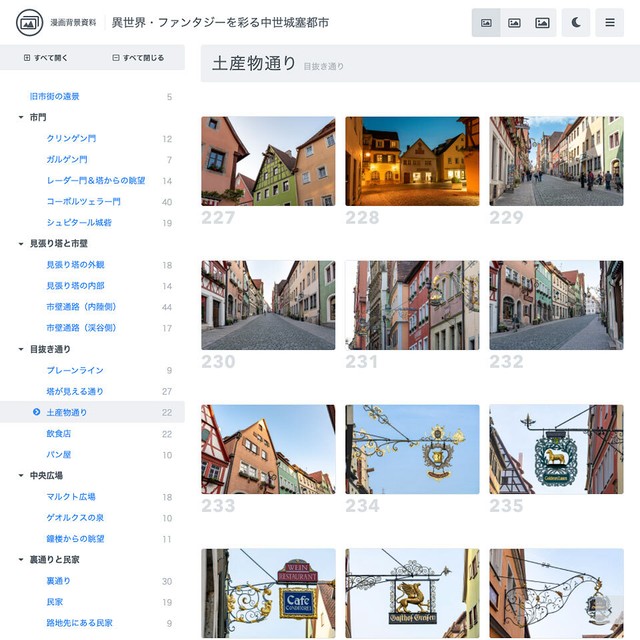Click the 土産物通り page heading
Screen dimensions: 640x640
coord(254,64)
